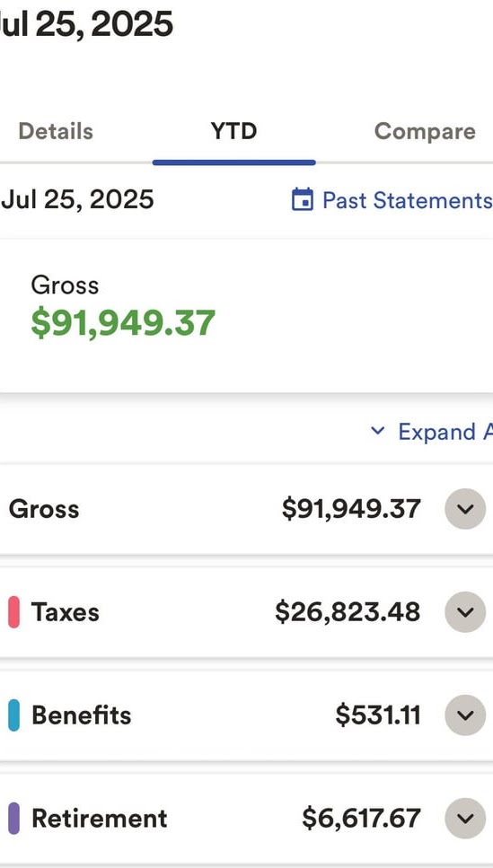Expand the Benefits row chevron
The image size is (493, 868).
point(465,715)
